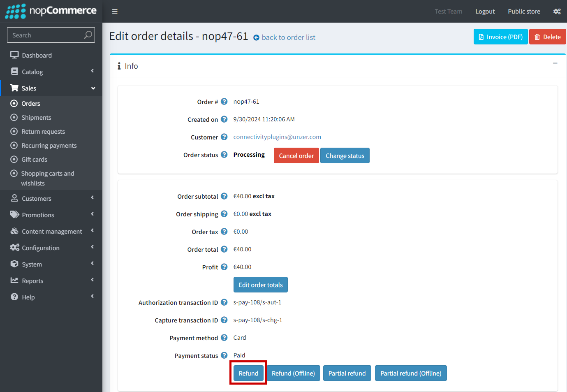Image resolution: width=567 pixels, height=392 pixels.
Task: Click the Catalog book icon
Action: 14,72
